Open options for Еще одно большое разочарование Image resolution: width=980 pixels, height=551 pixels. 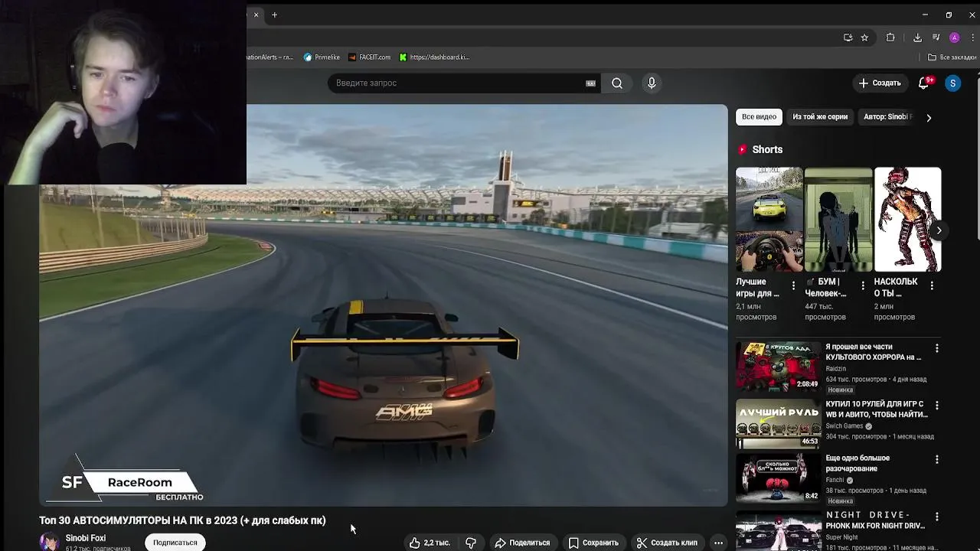[936, 459]
